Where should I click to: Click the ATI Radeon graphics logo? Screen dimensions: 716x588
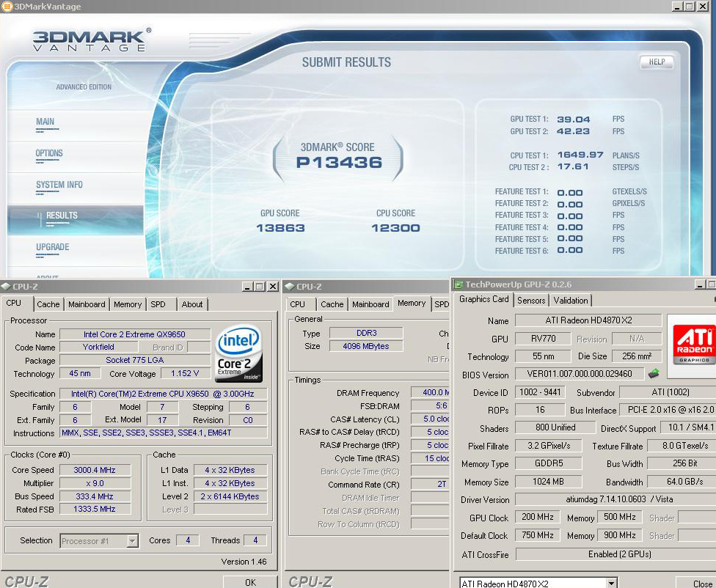coord(693,340)
